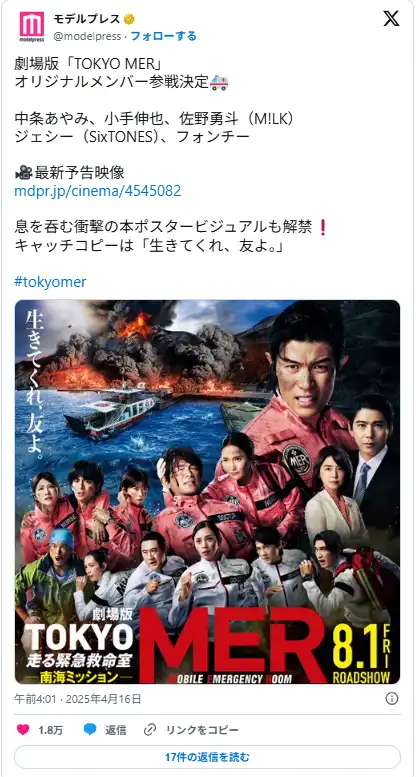Open the モデルプレス display name
The height and width of the screenshot is (777, 417).
tap(87, 19)
